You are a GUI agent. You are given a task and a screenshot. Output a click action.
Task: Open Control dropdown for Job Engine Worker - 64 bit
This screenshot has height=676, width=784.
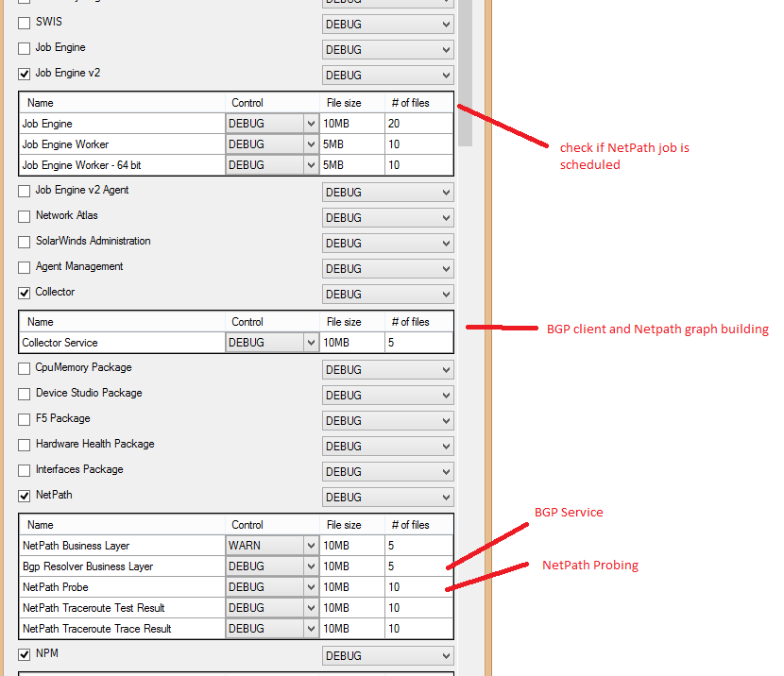[x=272, y=165]
